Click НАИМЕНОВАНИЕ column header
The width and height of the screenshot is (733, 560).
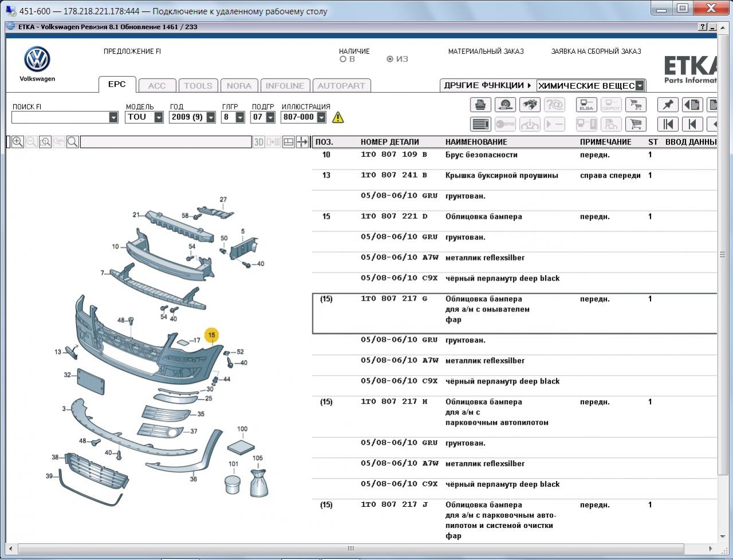476,142
